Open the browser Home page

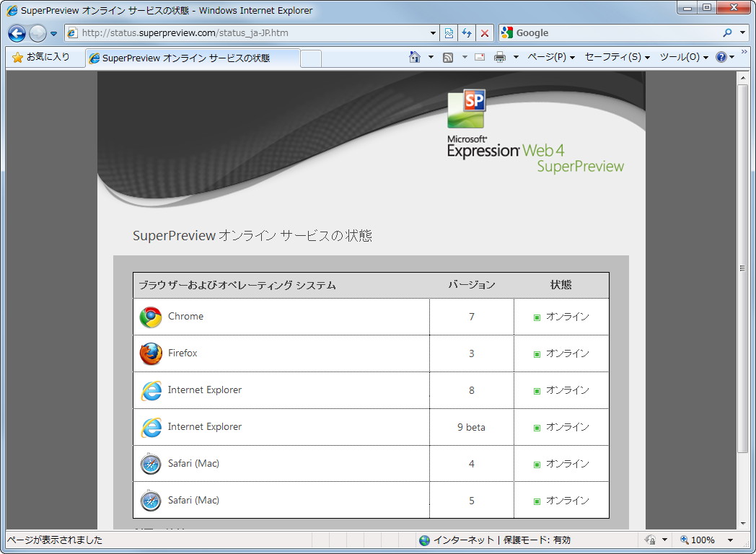414,56
